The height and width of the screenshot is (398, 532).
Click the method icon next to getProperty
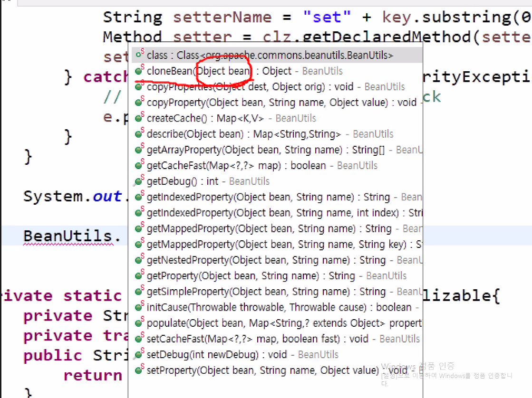pos(139,275)
